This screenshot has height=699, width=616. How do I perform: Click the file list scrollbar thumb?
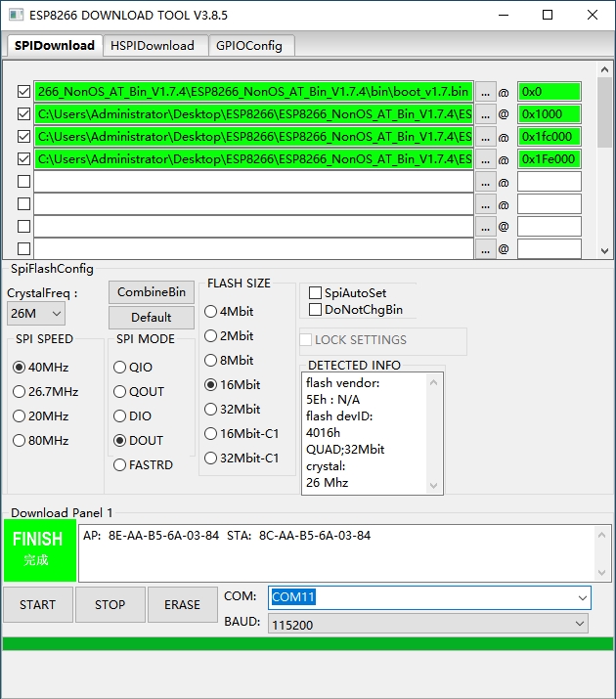click(604, 112)
